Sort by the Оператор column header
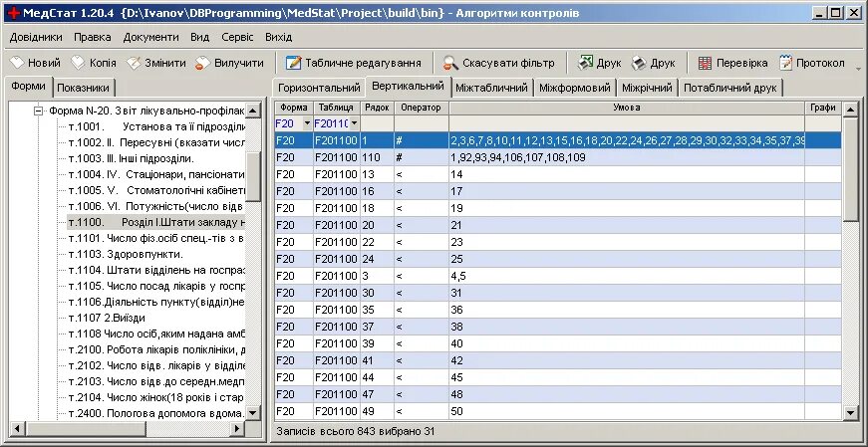 [x=422, y=108]
